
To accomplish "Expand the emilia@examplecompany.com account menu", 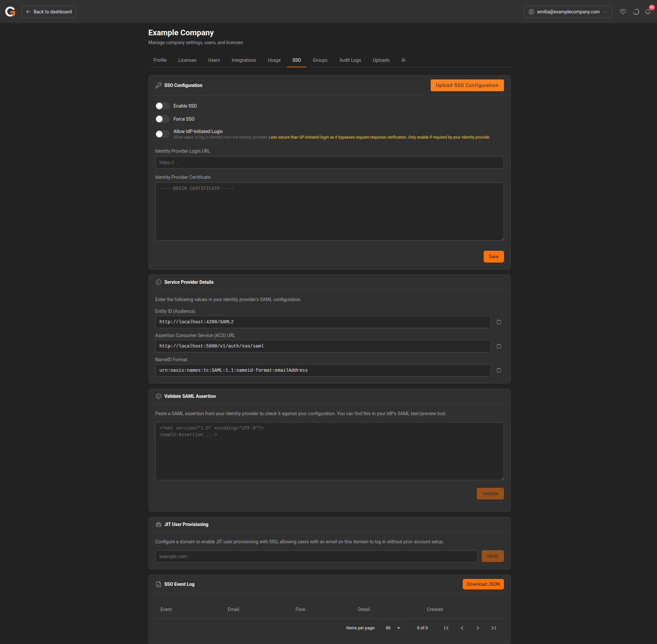I will (x=567, y=12).
